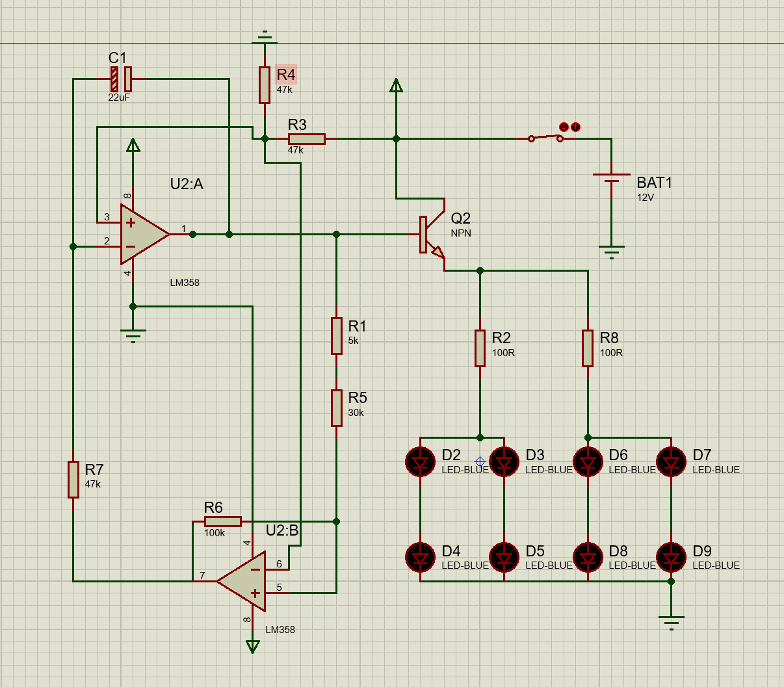The height and width of the screenshot is (687, 784).
Task: Select resistor R8 symbol
Action: 588,348
